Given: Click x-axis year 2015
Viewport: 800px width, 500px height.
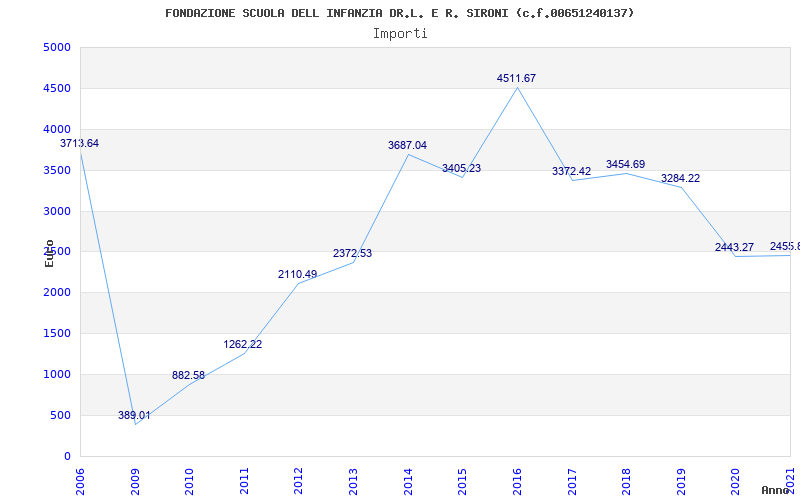Looking at the screenshot, I should (x=462, y=482).
